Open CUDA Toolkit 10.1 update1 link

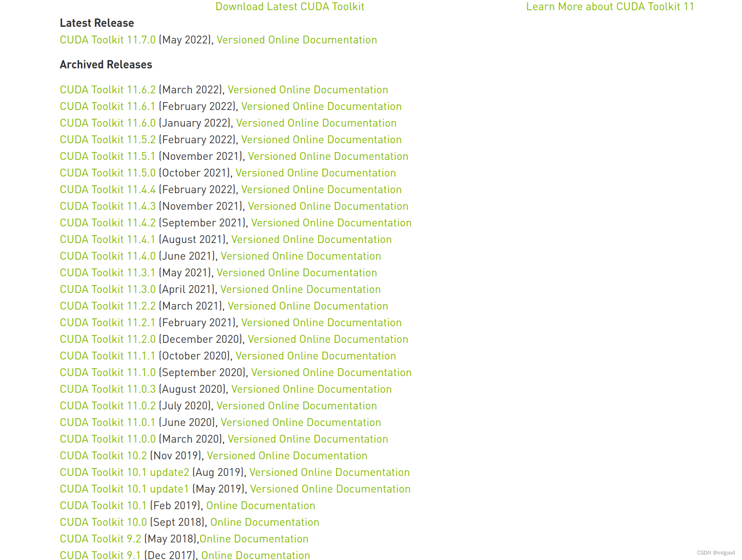(x=124, y=489)
